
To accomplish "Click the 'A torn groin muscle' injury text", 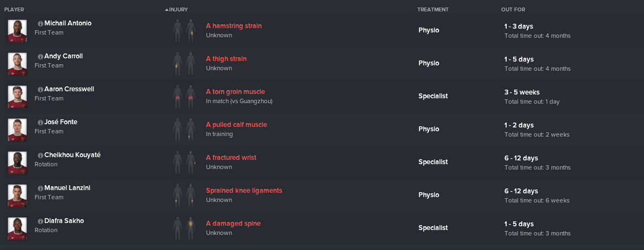I will [235, 92].
